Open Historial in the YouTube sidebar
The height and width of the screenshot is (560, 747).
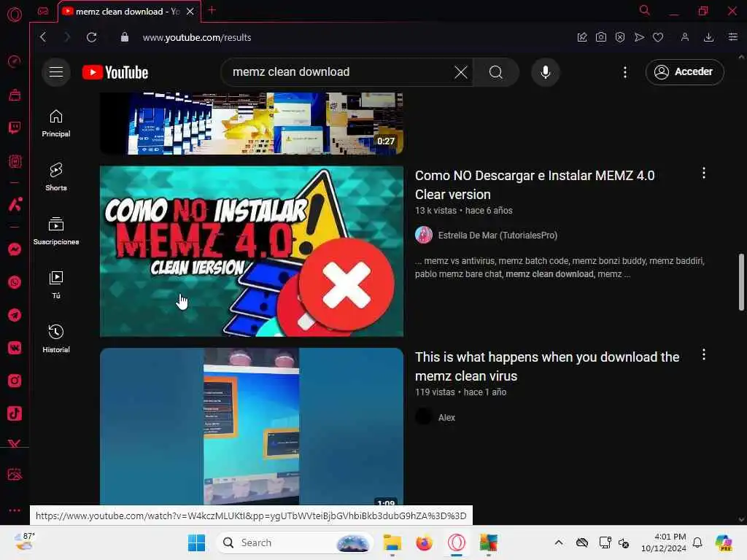click(x=55, y=338)
